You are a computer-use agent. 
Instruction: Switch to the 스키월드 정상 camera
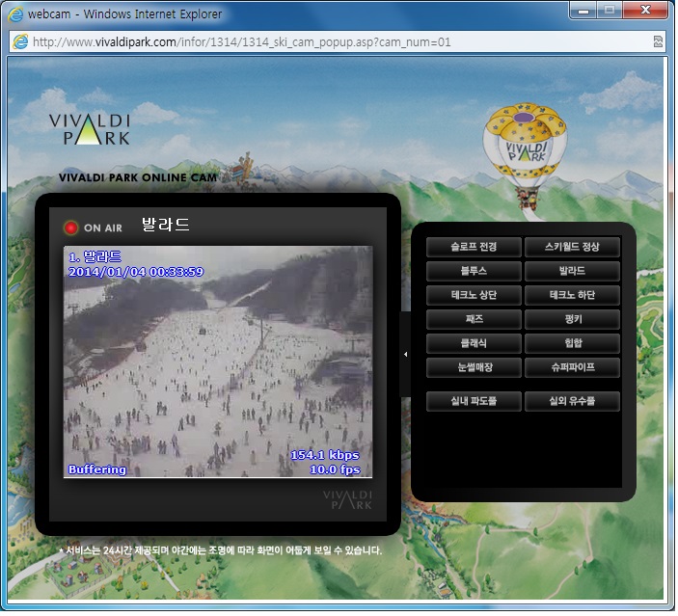click(574, 248)
